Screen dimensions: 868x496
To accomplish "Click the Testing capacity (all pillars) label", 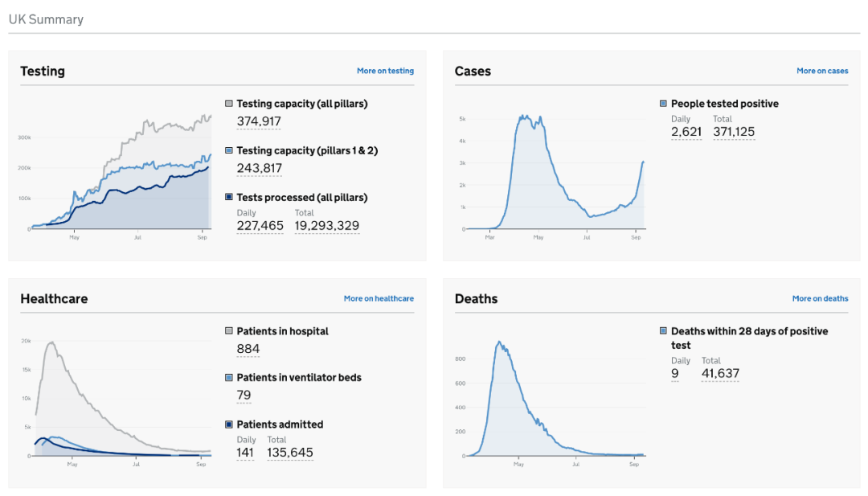I will click(x=302, y=104).
